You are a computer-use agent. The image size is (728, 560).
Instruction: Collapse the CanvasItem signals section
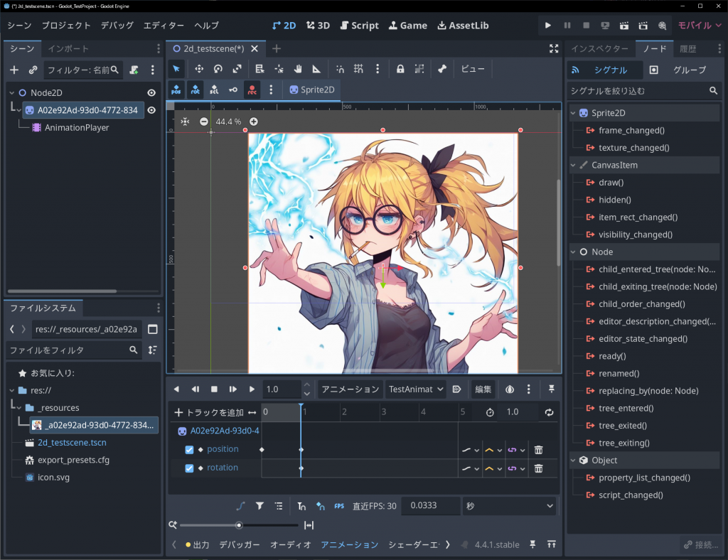point(574,165)
